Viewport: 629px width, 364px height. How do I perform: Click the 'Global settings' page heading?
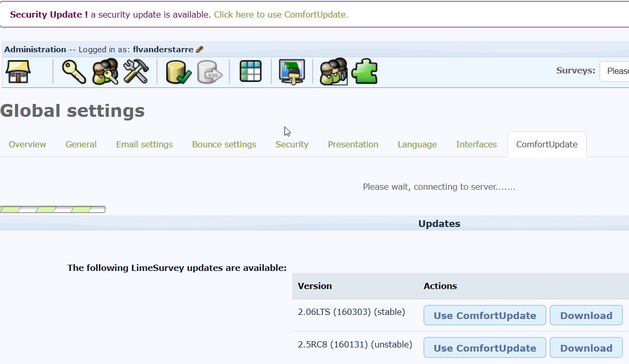click(x=72, y=111)
